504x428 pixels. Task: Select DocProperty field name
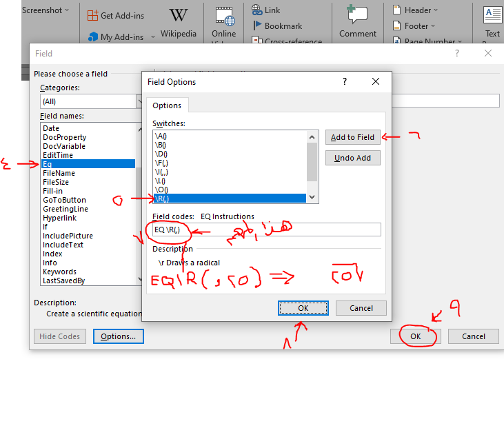pyautogui.click(x=88, y=137)
